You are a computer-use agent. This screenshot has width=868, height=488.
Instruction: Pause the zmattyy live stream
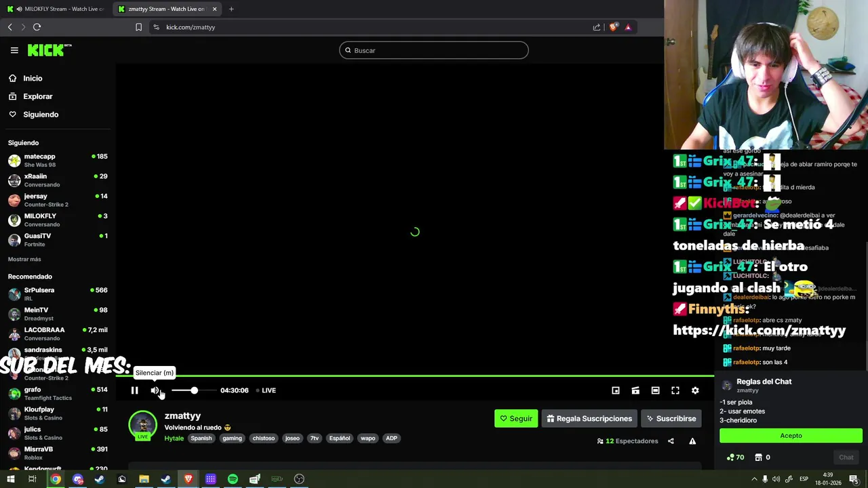(x=134, y=390)
